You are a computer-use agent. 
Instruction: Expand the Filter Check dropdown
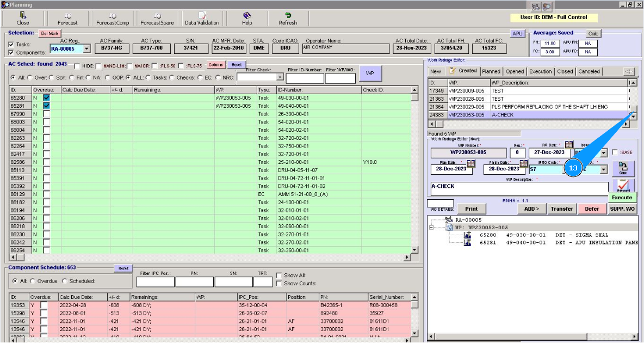pos(280,77)
